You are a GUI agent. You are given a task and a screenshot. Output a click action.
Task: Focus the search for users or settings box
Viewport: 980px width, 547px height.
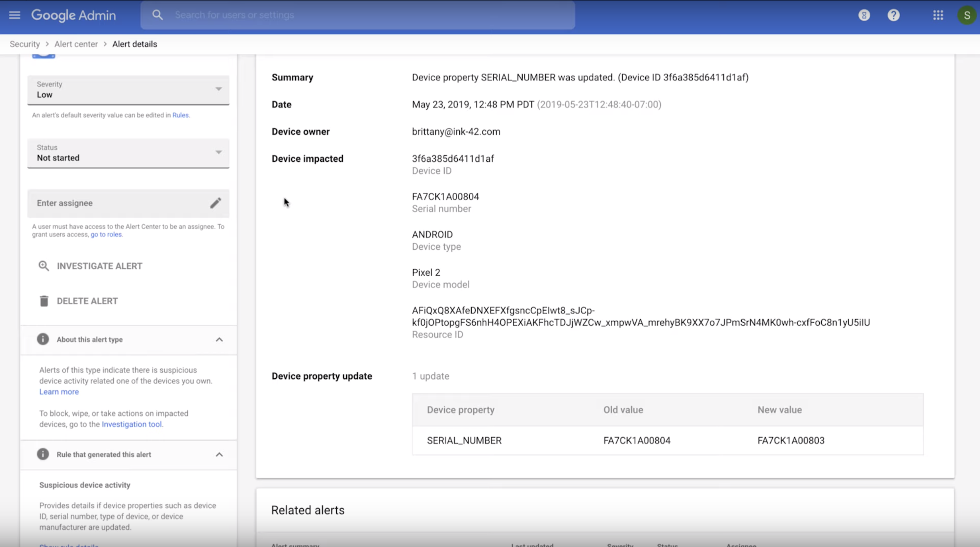pyautogui.click(x=358, y=15)
